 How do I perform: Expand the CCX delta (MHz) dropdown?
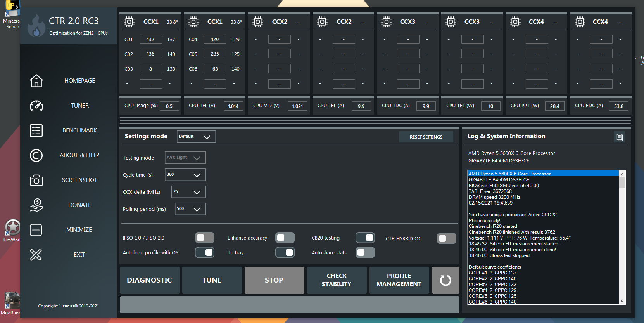(188, 192)
